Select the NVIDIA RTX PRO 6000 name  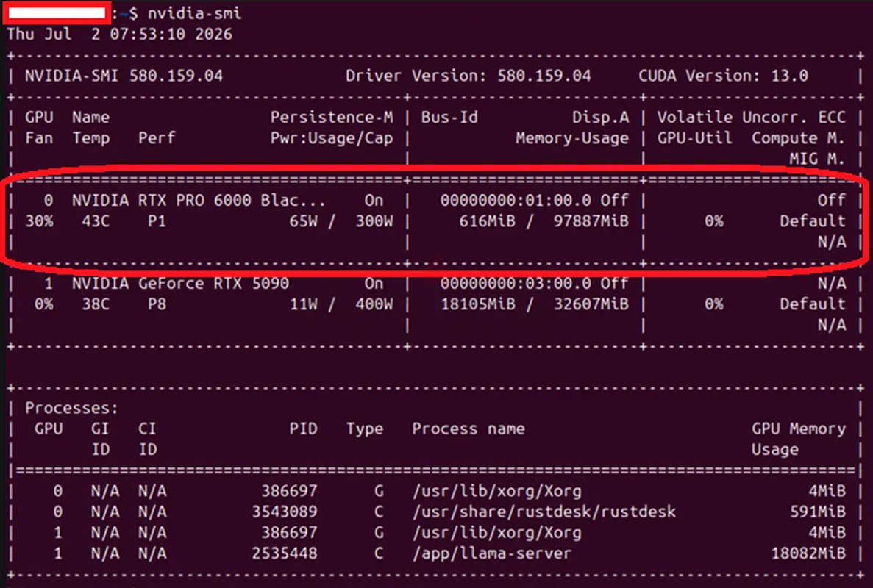pos(198,200)
